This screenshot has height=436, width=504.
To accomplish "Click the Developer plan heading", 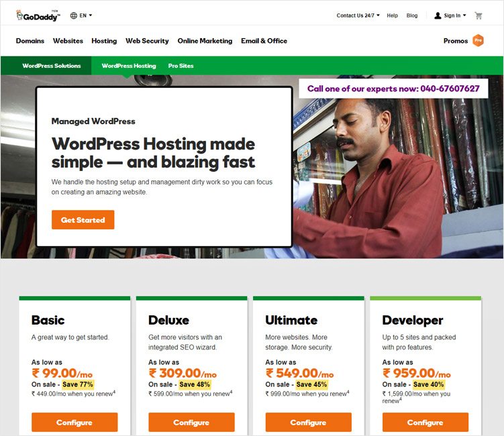I will [413, 321].
